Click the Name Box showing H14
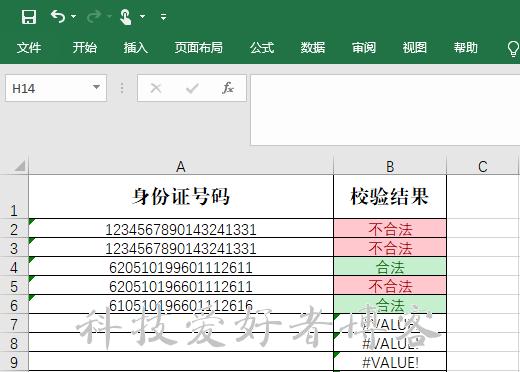 [x=56, y=88]
